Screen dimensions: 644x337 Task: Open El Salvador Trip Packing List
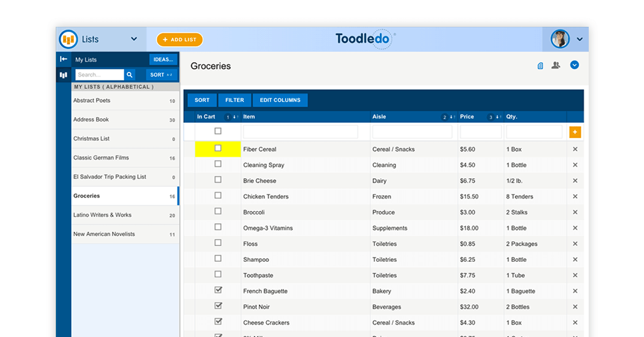(125, 177)
